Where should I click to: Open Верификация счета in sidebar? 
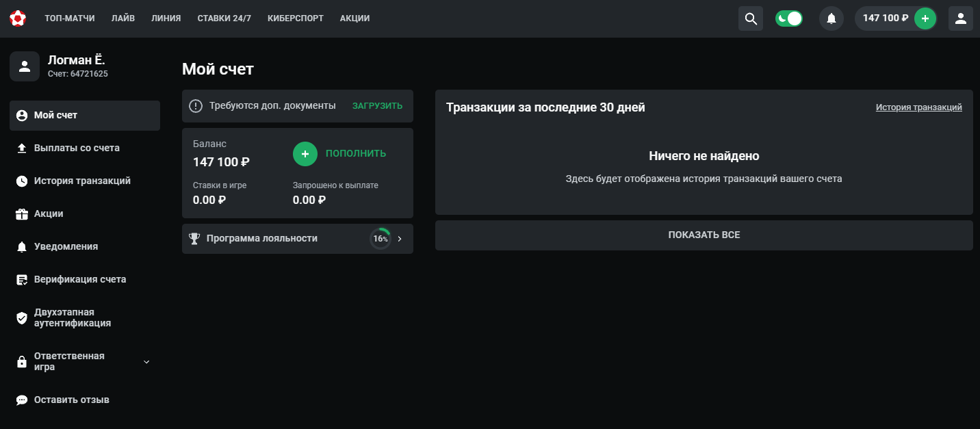click(80, 280)
